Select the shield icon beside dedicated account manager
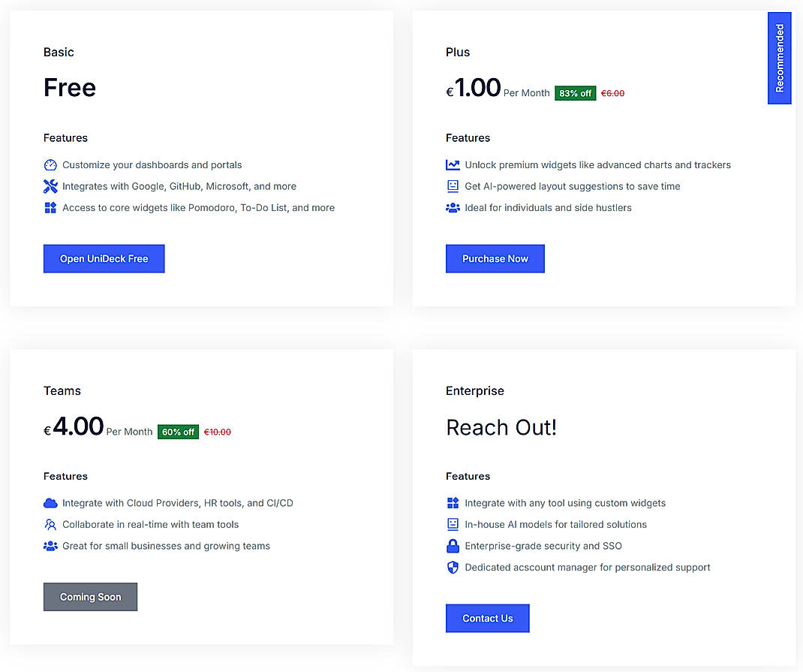 coord(453,568)
